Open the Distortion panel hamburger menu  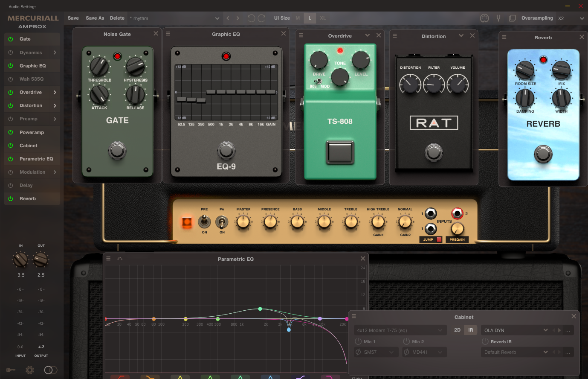coord(395,36)
